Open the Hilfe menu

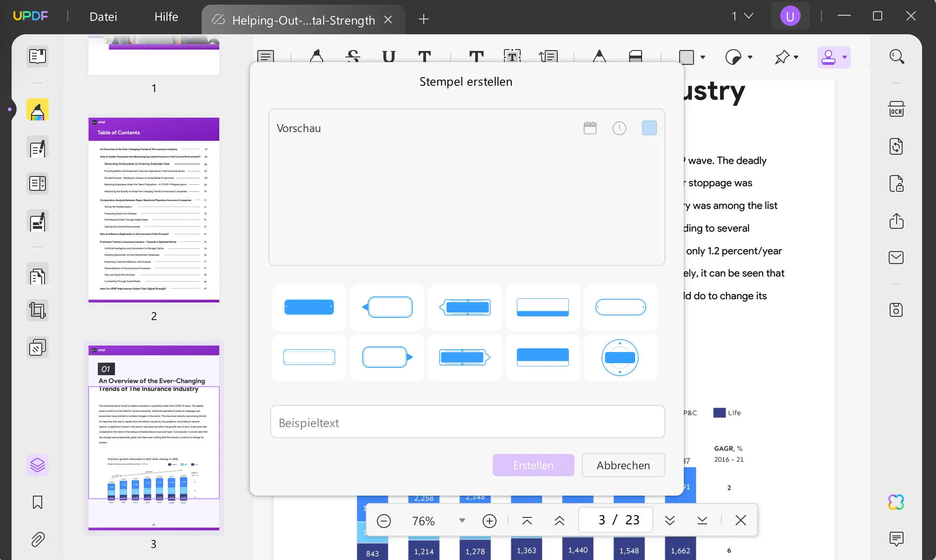tap(166, 17)
